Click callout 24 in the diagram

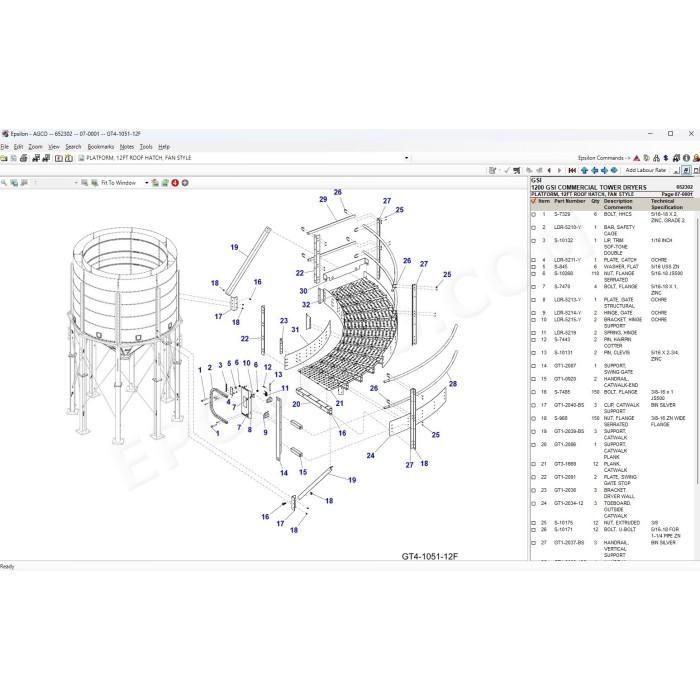[370, 455]
